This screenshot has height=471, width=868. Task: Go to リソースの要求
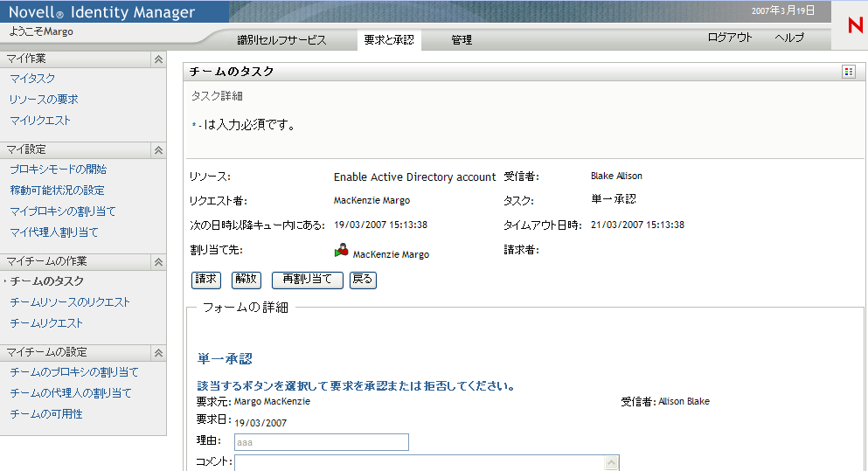(44, 100)
